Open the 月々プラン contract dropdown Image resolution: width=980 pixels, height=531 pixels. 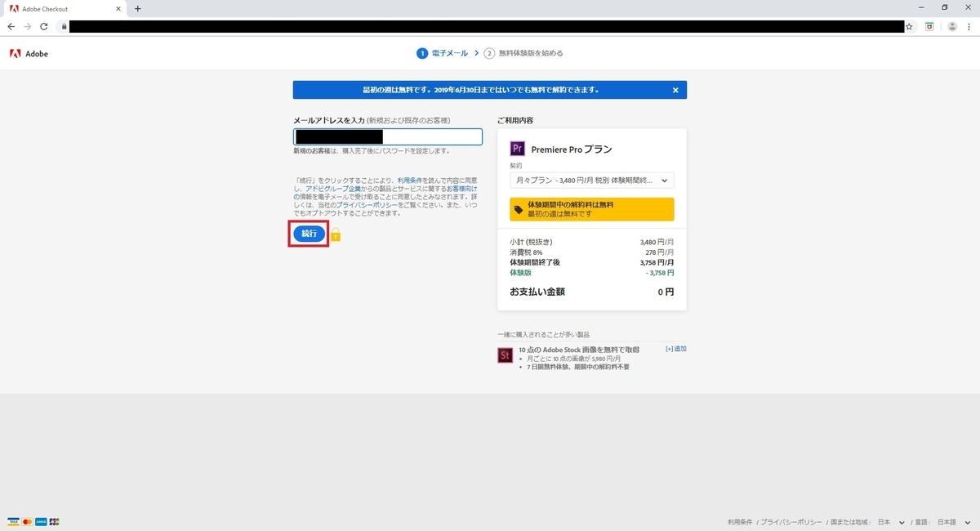point(592,181)
